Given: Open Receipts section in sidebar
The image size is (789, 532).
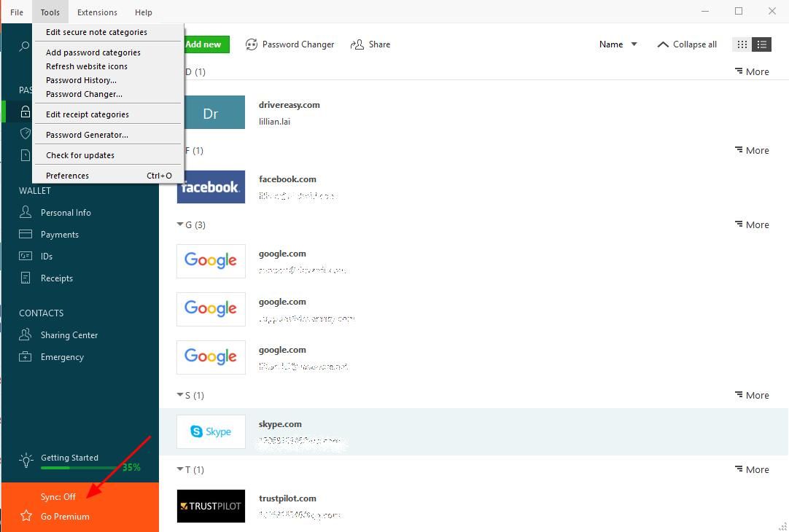Looking at the screenshot, I should pyautogui.click(x=56, y=278).
